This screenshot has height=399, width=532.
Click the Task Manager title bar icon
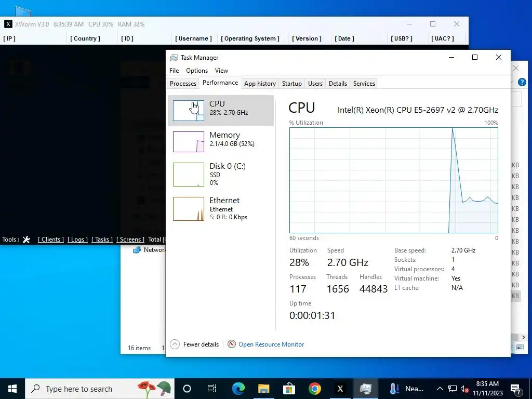pyautogui.click(x=174, y=58)
